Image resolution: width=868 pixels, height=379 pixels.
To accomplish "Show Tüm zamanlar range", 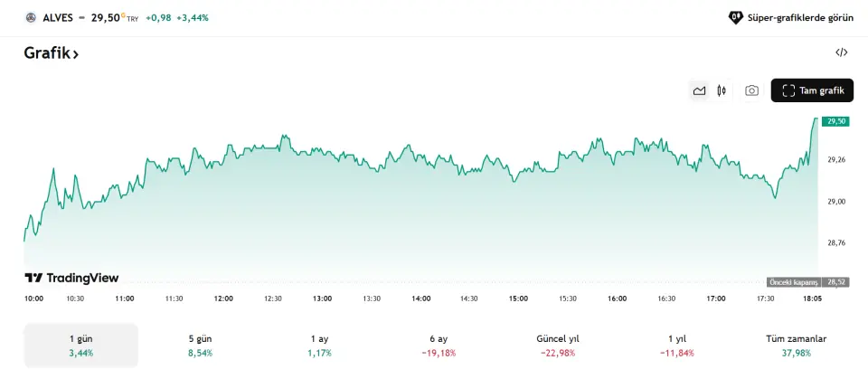I will point(796,346).
